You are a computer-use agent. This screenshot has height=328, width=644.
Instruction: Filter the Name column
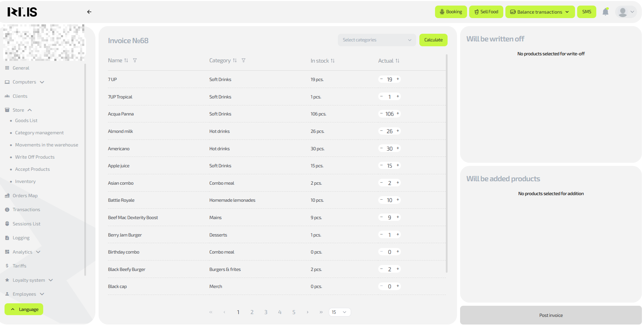(135, 61)
